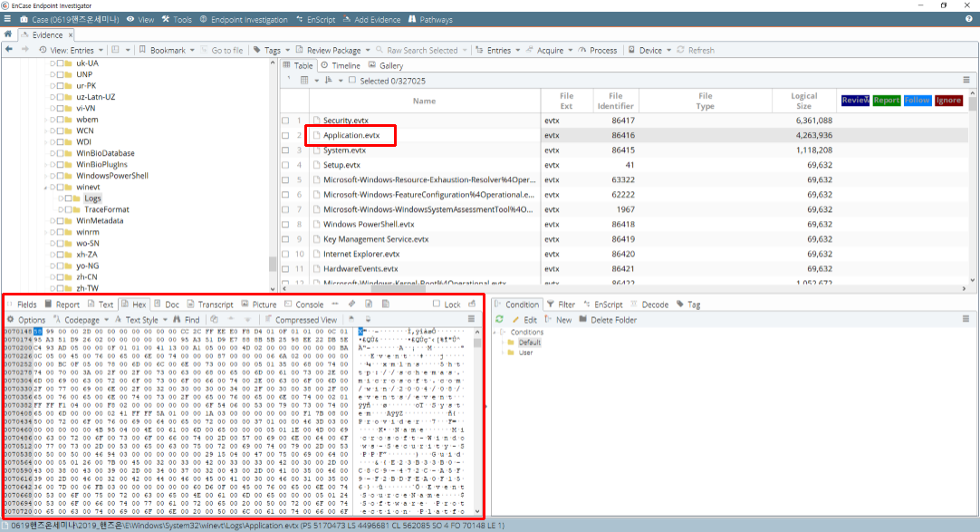Click the link icon after the Console tab
This screenshot has height=532, width=980.
351,304
